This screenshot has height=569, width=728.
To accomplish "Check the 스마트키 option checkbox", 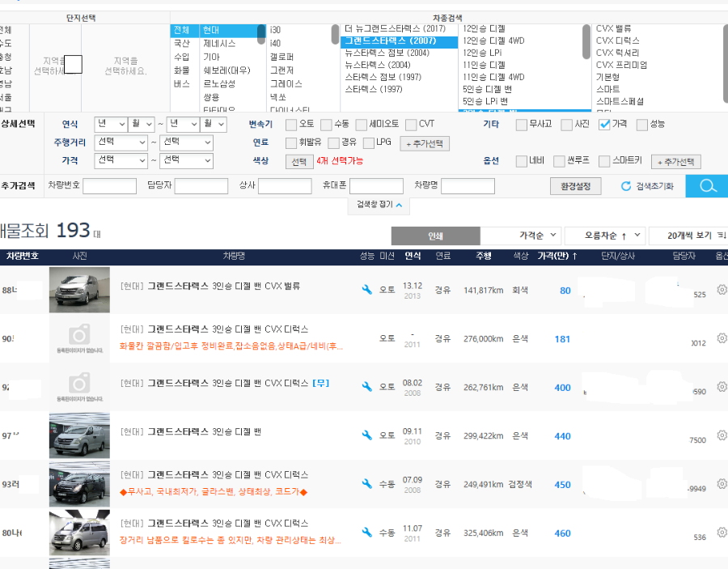I will [604, 161].
